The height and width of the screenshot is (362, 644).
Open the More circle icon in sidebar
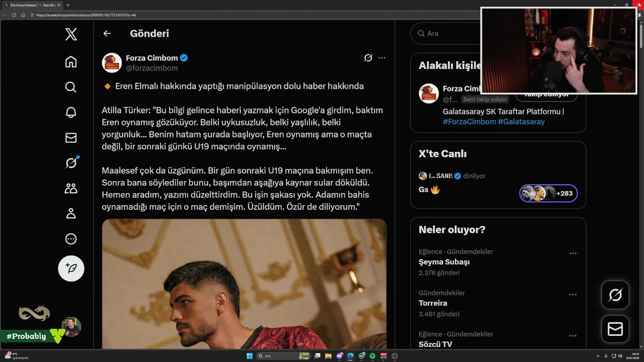click(x=71, y=239)
